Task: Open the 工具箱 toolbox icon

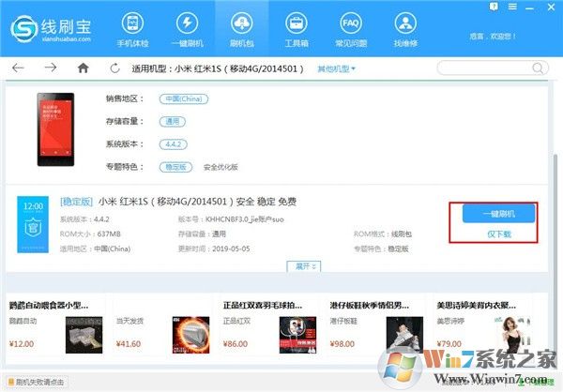Action: point(297,29)
